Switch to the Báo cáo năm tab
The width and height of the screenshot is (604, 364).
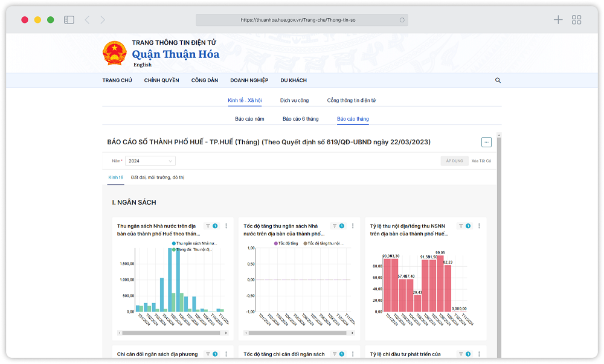pyautogui.click(x=249, y=119)
